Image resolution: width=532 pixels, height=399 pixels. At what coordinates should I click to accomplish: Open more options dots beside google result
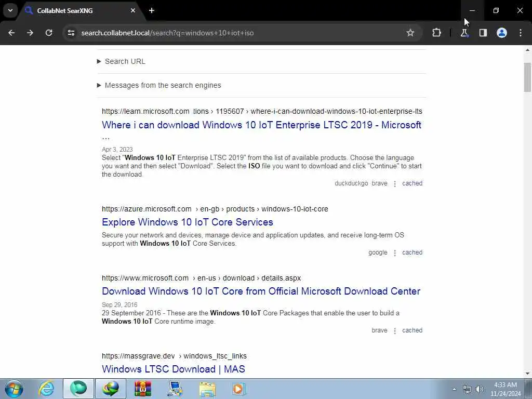[x=395, y=253]
